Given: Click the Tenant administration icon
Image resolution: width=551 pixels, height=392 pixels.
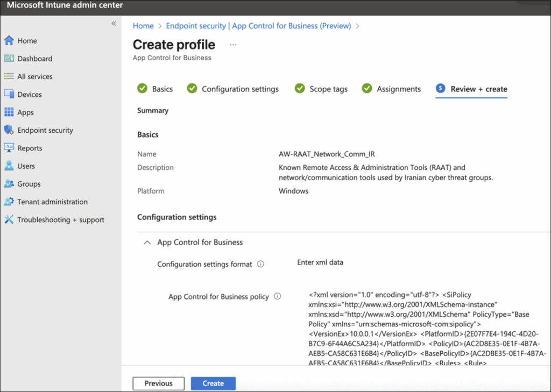Looking at the screenshot, I should [9, 202].
